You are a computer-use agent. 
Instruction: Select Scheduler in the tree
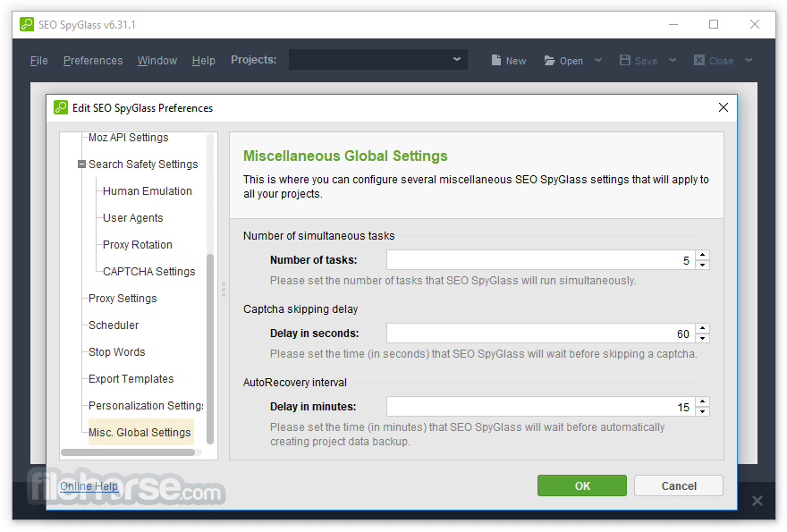(x=114, y=325)
